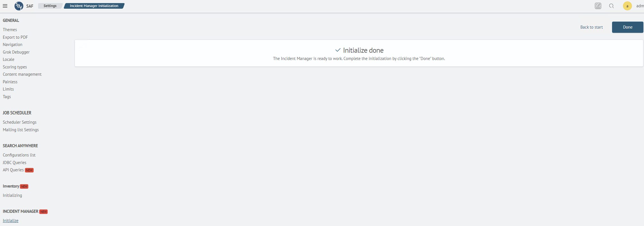This screenshot has height=226, width=644.
Task: Open Locale settings
Action: pyautogui.click(x=8, y=59)
